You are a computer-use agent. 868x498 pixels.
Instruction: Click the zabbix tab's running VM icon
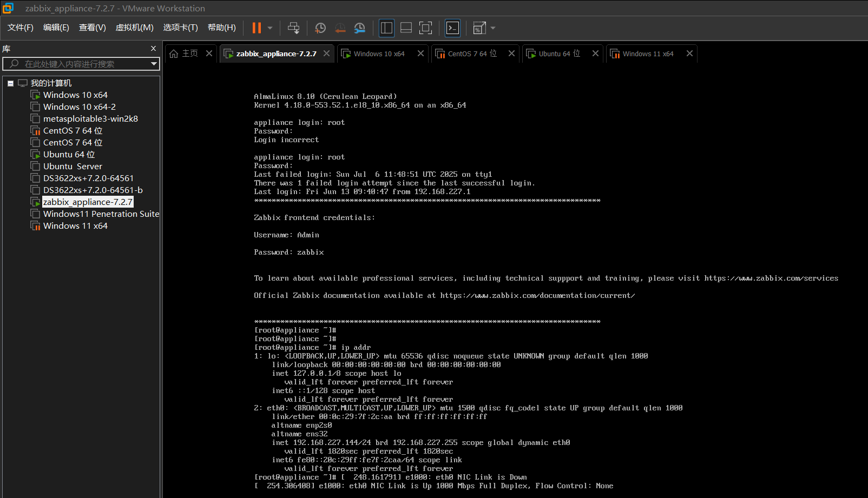228,54
